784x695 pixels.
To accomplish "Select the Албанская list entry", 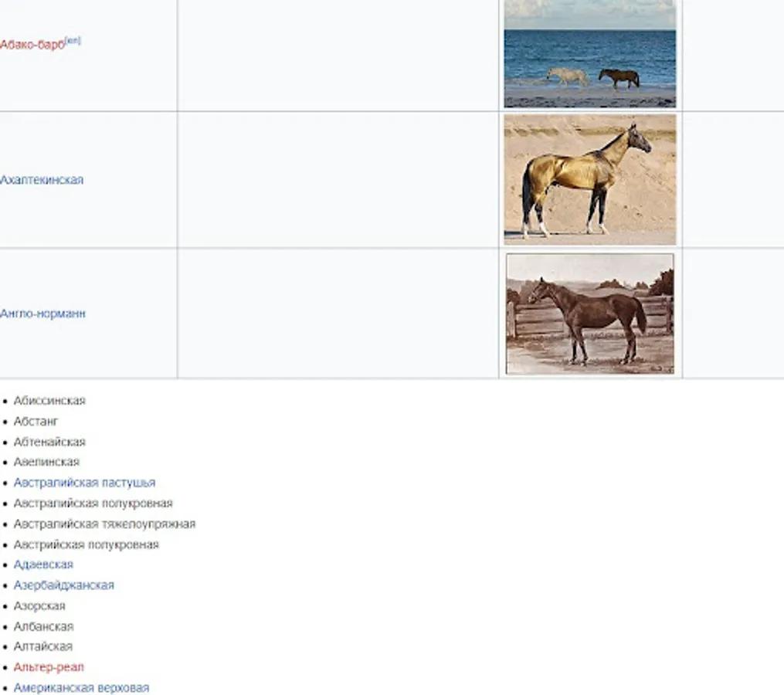I will [43, 626].
